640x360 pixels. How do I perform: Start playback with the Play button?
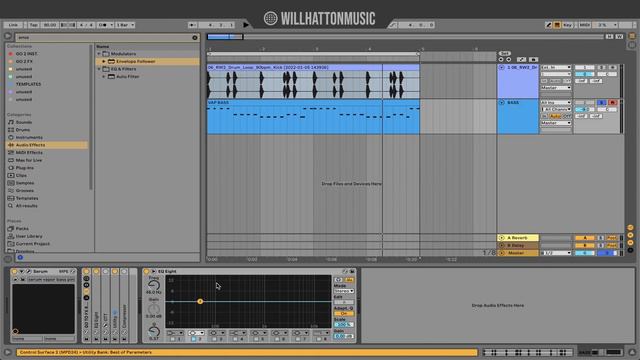(246, 25)
